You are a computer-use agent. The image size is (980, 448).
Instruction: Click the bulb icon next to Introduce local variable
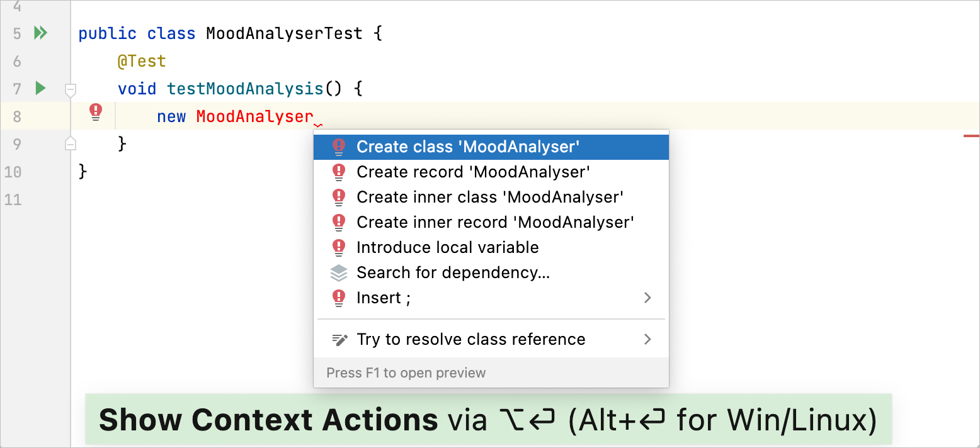pyautogui.click(x=339, y=247)
